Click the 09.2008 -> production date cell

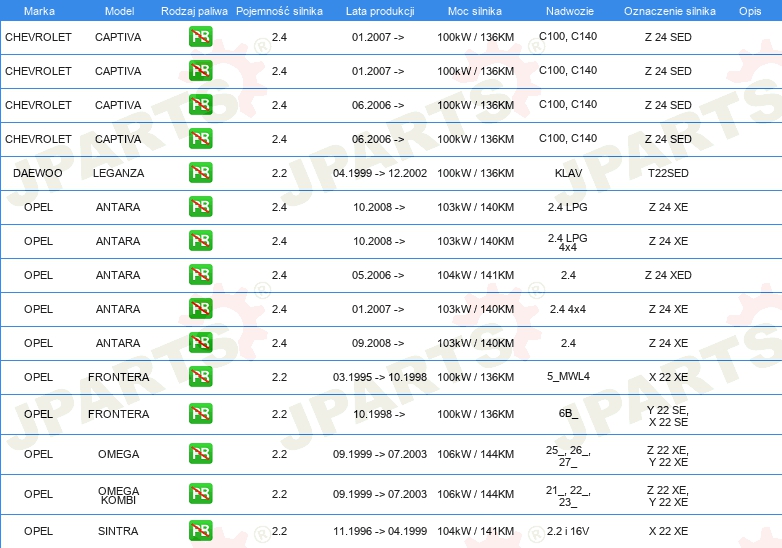coord(378,343)
